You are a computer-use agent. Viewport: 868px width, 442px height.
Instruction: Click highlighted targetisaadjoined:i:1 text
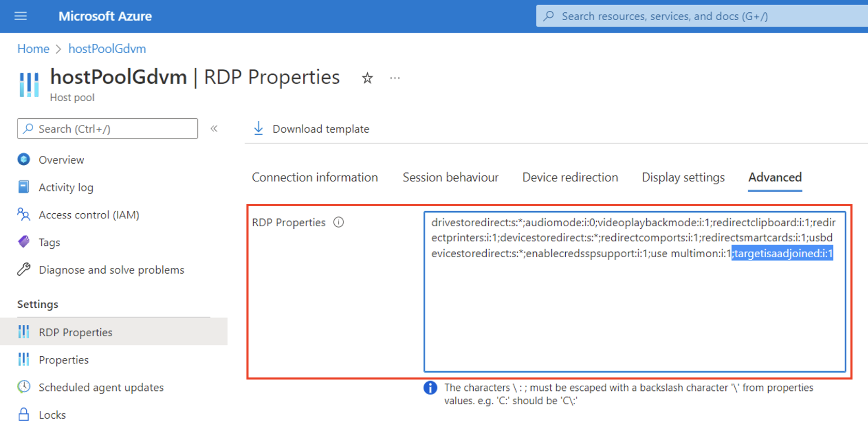(x=782, y=254)
